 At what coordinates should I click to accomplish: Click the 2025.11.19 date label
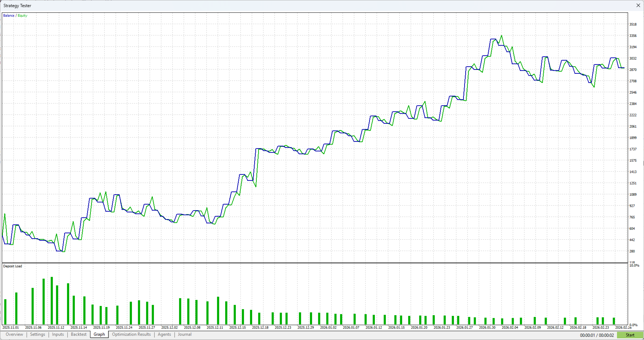point(101,328)
